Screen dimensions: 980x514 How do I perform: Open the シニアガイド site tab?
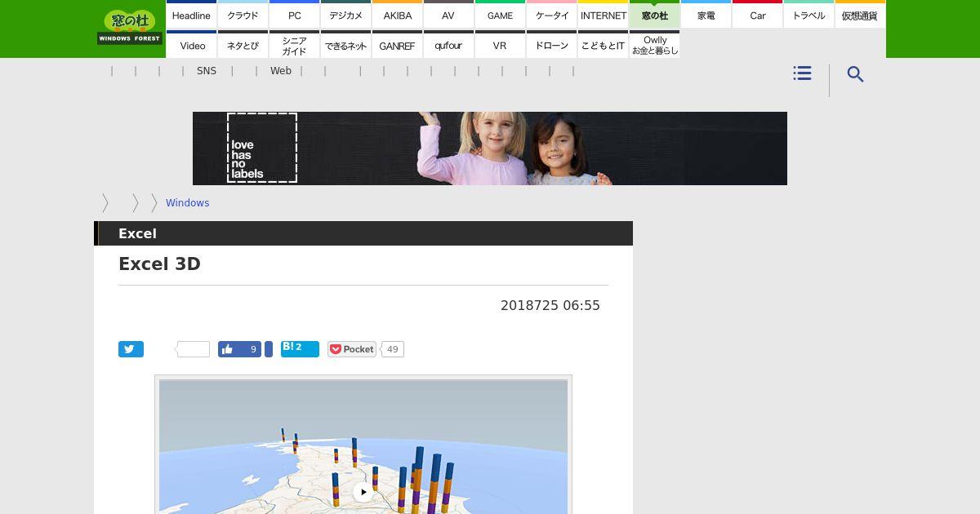click(x=294, y=45)
